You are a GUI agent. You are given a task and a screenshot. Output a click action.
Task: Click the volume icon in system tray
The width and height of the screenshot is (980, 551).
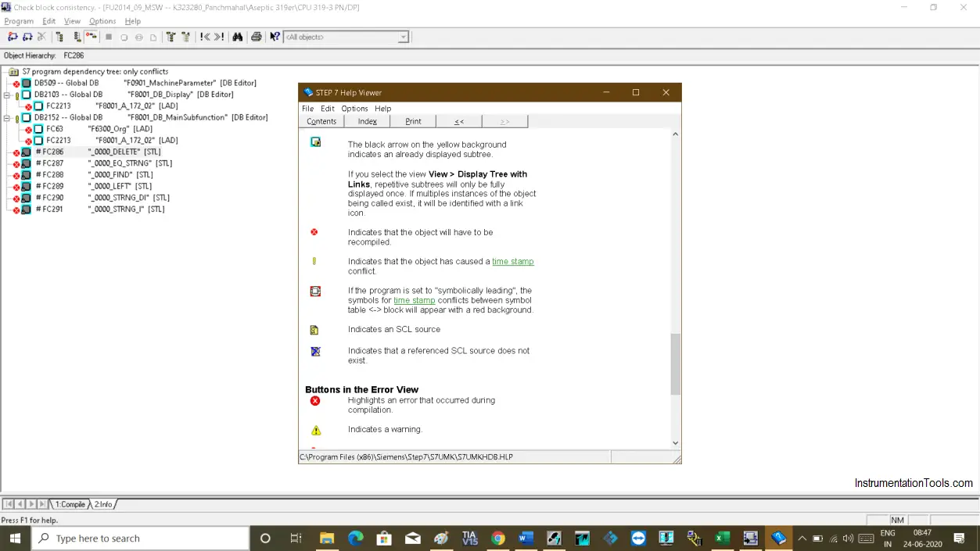pyautogui.click(x=848, y=538)
